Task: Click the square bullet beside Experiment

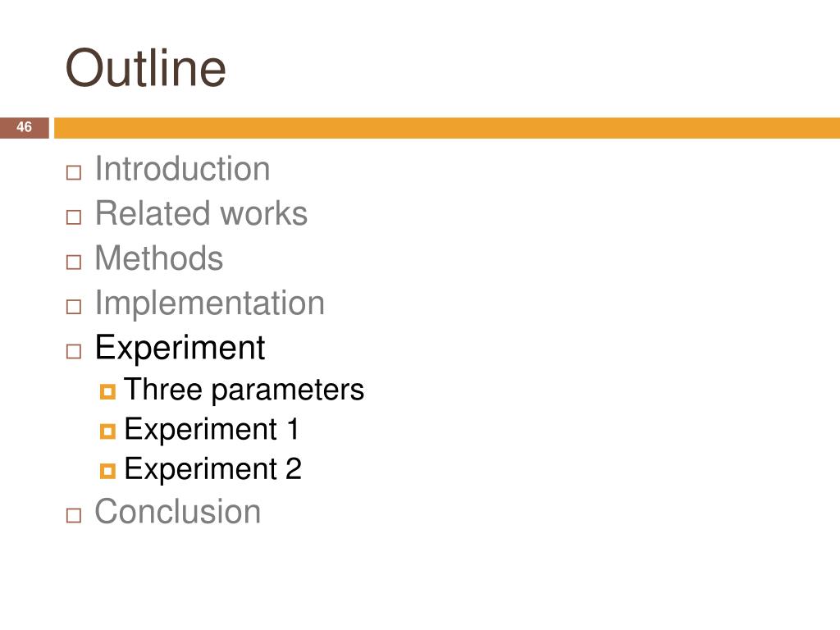Action: 73,351
